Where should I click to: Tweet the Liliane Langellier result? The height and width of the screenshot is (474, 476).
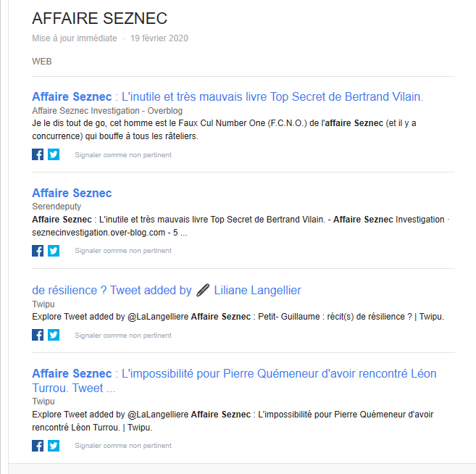(x=54, y=335)
